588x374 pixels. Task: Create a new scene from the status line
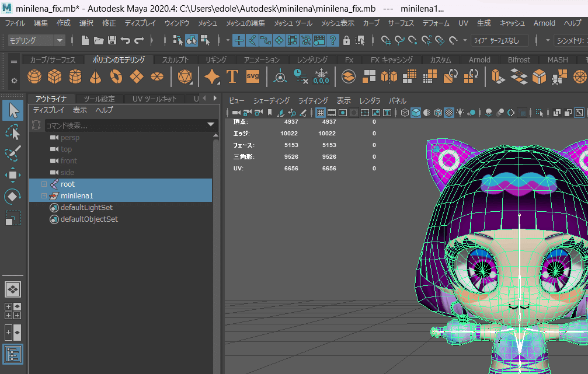pyautogui.click(x=85, y=40)
